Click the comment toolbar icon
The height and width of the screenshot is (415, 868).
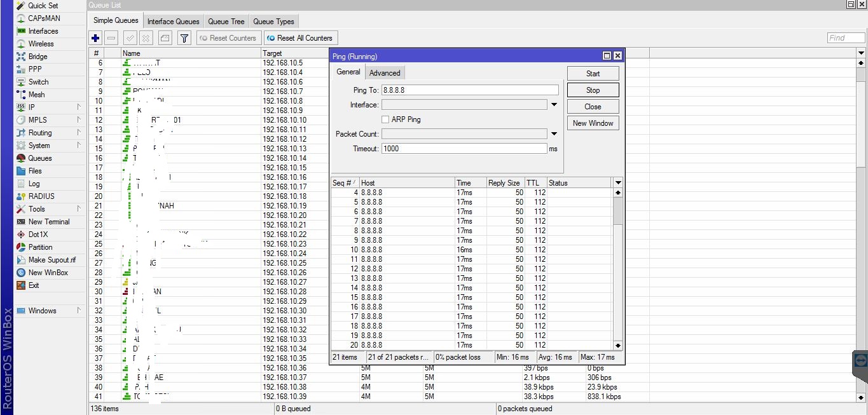[x=165, y=38]
